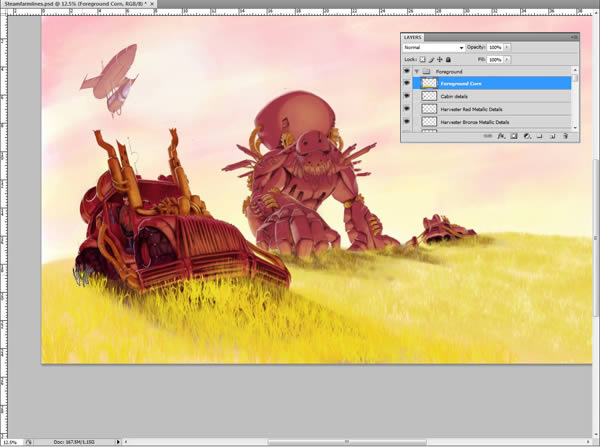Lock all padlock icon
This screenshot has width=600, height=447.
pos(448,59)
